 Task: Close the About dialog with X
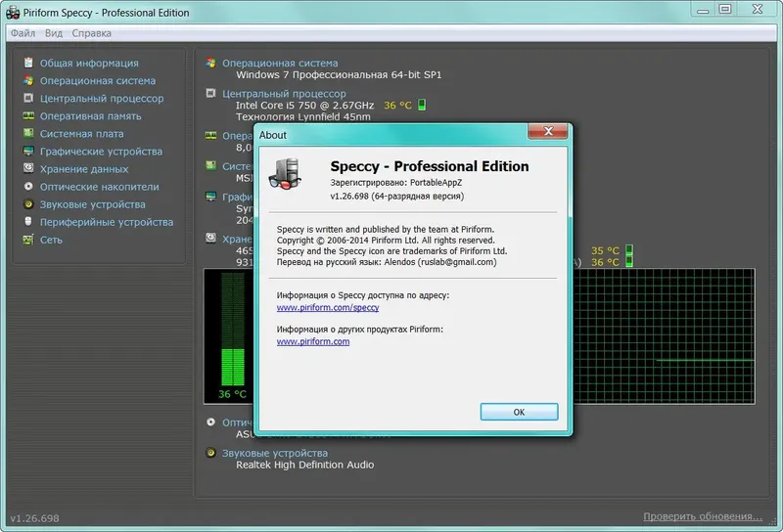(548, 131)
